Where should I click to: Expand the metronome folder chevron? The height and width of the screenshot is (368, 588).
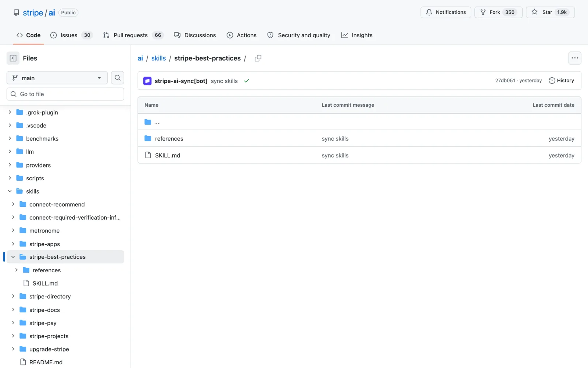(13, 230)
